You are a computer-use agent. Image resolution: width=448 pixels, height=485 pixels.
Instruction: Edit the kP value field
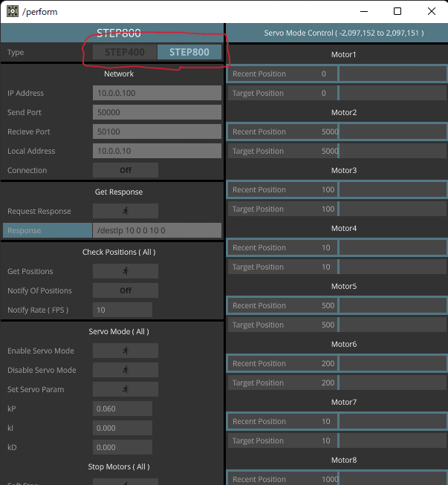click(x=123, y=408)
